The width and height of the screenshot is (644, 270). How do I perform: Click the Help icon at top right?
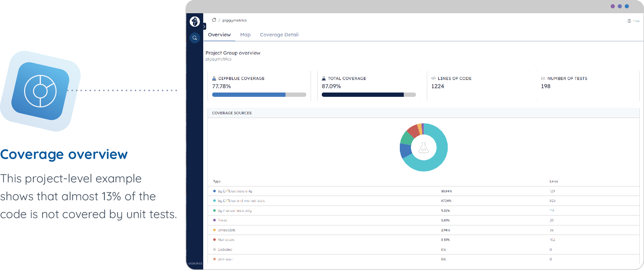629,21
